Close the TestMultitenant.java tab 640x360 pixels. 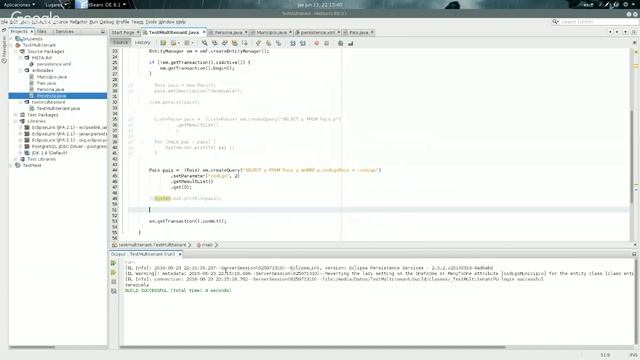204,32
